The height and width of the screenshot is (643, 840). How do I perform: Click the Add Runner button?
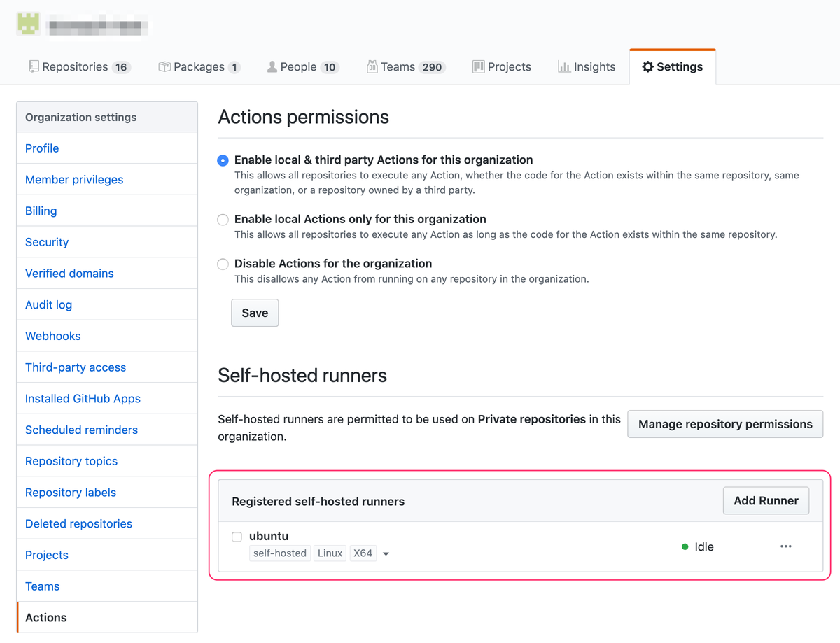tap(766, 500)
